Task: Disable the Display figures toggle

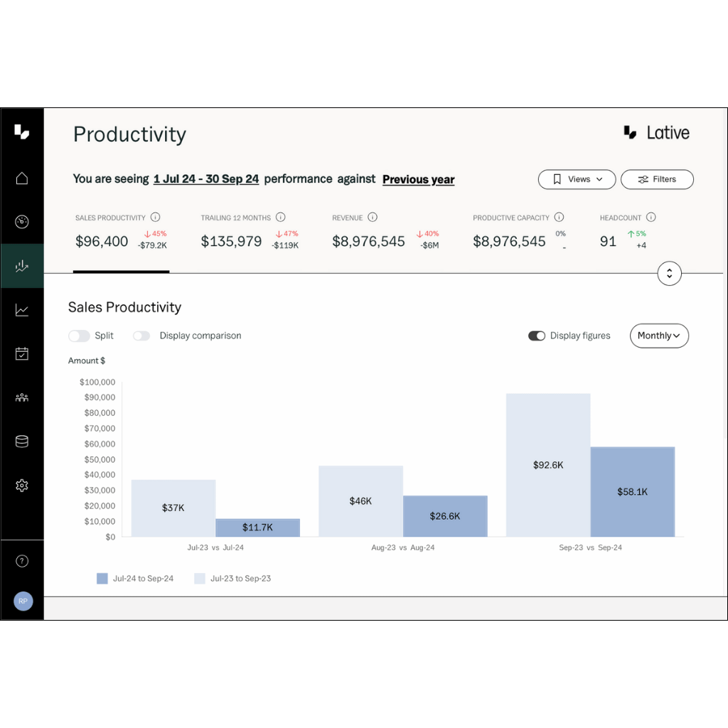Action: 537,335
